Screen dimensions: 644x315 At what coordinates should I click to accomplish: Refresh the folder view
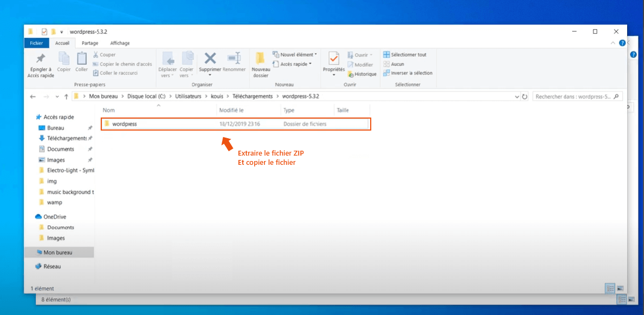[524, 97]
